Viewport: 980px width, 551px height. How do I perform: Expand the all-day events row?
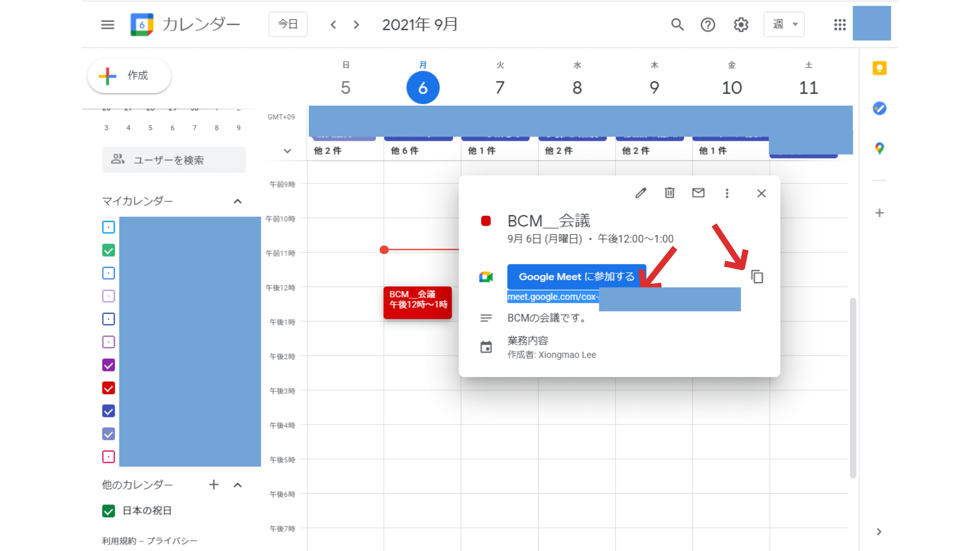287,151
